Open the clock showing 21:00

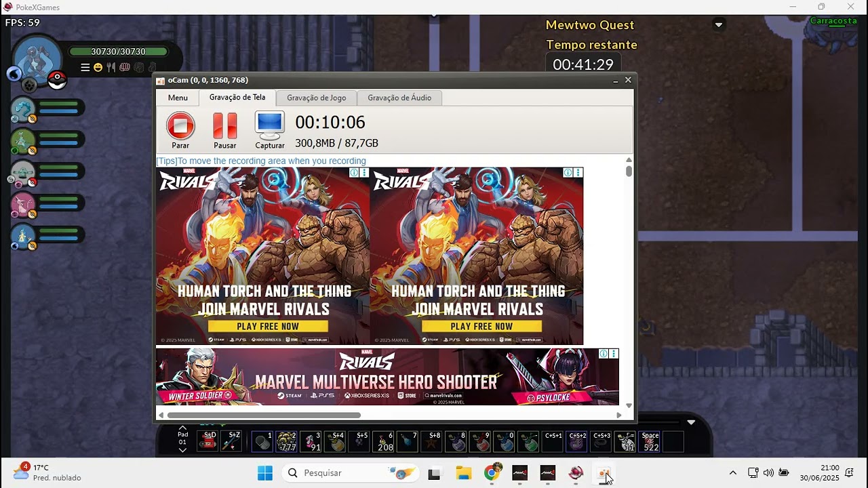click(x=819, y=472)
